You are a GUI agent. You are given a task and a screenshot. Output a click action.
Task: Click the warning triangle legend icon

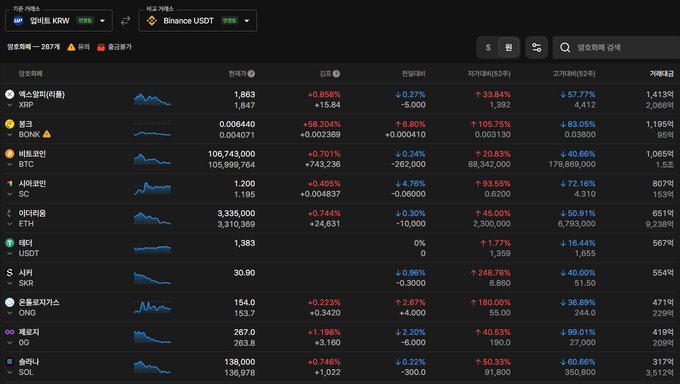point(71,47)
